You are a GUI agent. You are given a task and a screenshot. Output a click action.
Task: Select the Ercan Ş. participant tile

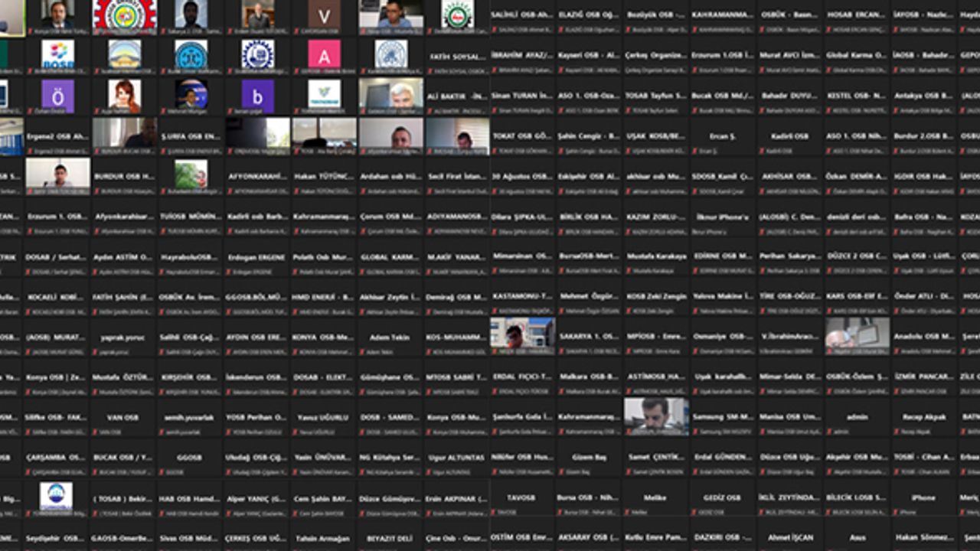coord(723,136)
